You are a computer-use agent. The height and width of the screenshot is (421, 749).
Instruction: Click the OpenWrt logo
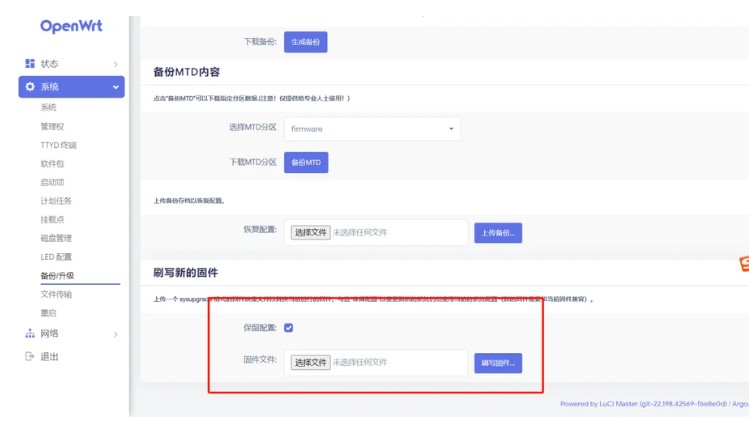point(71,26)
